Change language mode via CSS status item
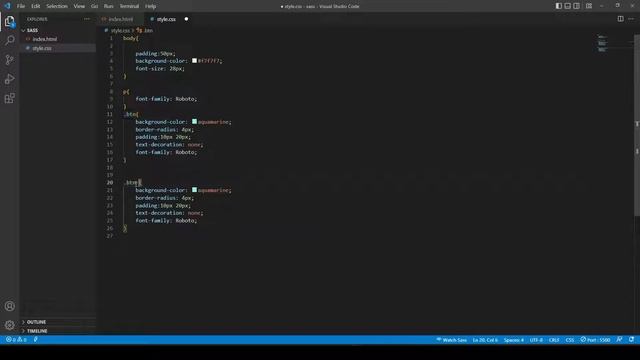This screenshot has width=640, height=360. point(570,340)
